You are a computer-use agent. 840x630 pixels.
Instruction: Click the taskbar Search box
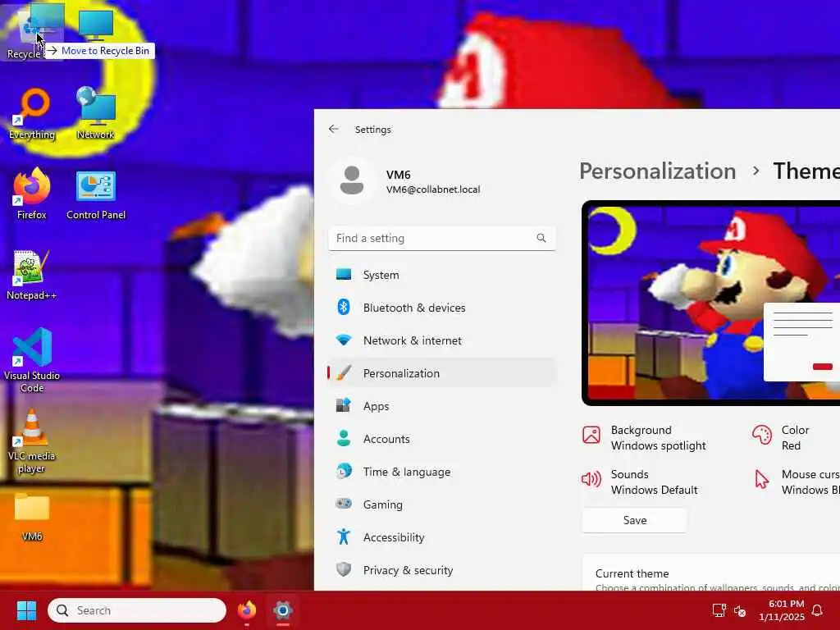(x=137, y=610)
